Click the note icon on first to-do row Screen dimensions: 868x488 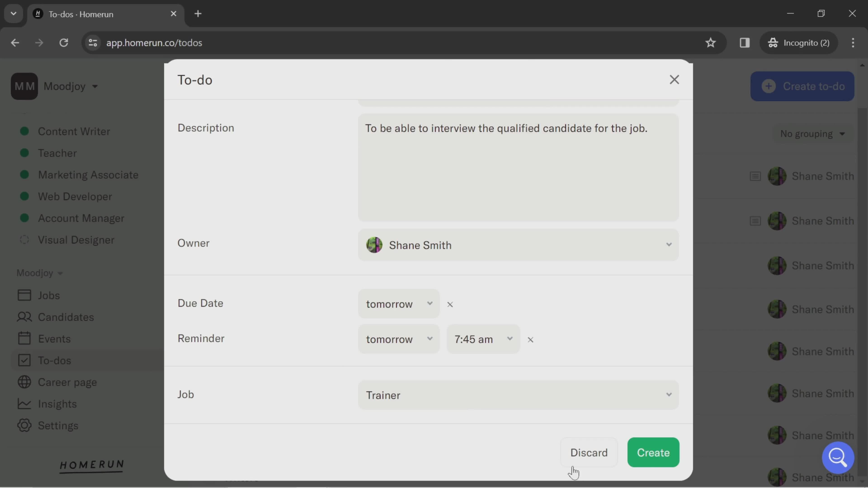pos(755,176)
